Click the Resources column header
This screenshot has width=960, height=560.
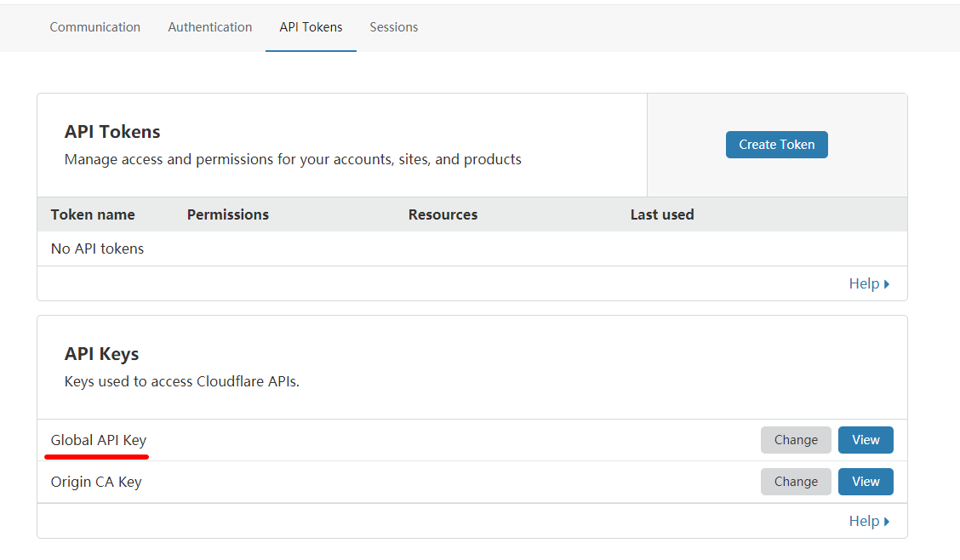pos(443,214)
